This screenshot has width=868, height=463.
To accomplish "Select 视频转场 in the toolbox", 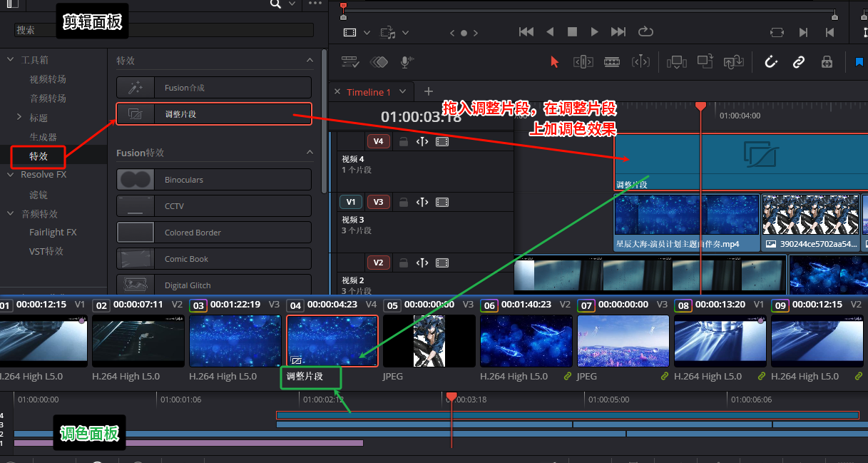I will [48, 79].
